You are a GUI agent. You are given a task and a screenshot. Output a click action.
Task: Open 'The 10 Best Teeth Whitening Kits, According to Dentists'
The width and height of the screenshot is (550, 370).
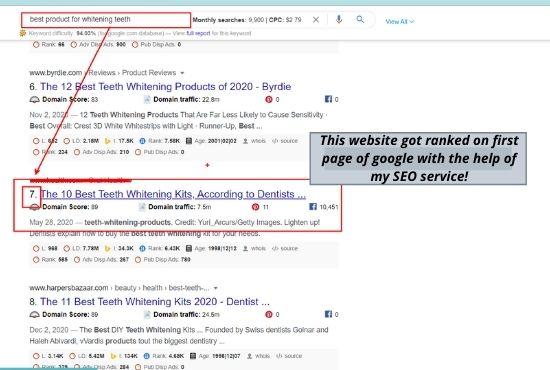pyautogui.click(x=173, y=194)
